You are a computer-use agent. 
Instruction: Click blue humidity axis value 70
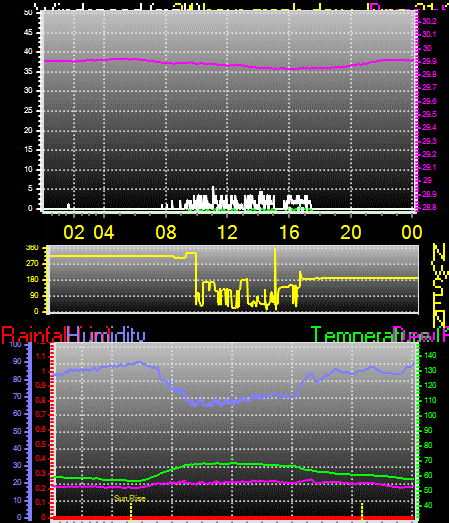[x=17, y=396]
